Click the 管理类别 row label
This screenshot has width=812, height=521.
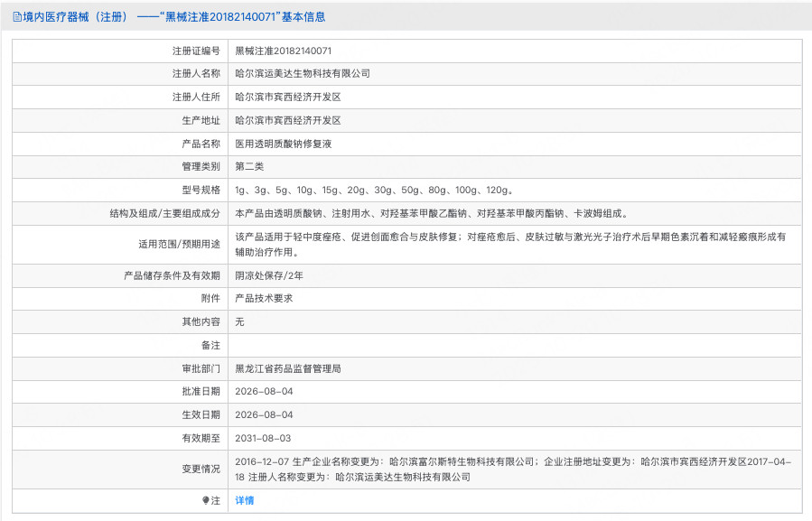pos(201,166)
